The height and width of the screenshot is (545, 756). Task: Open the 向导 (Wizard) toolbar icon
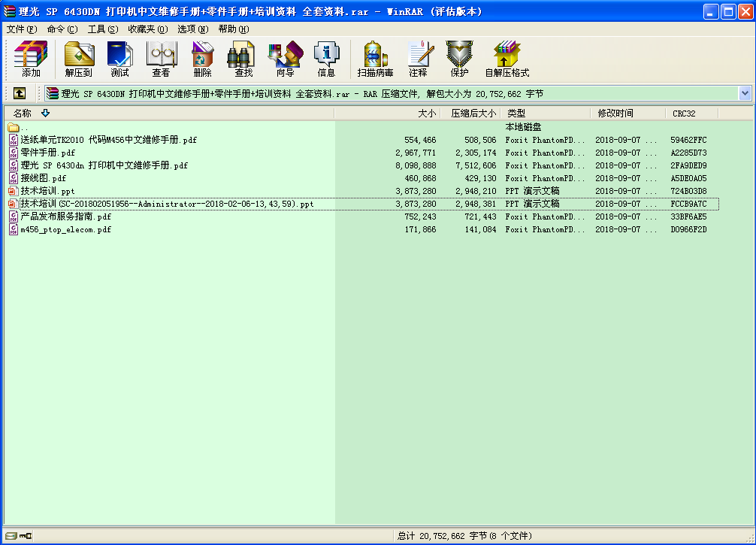286,59
